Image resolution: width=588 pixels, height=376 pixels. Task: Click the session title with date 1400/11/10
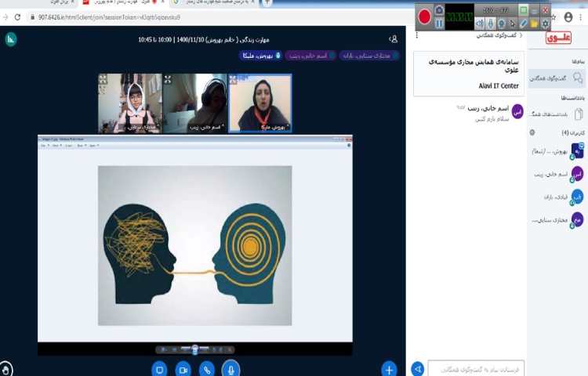(x=204, y=40)
